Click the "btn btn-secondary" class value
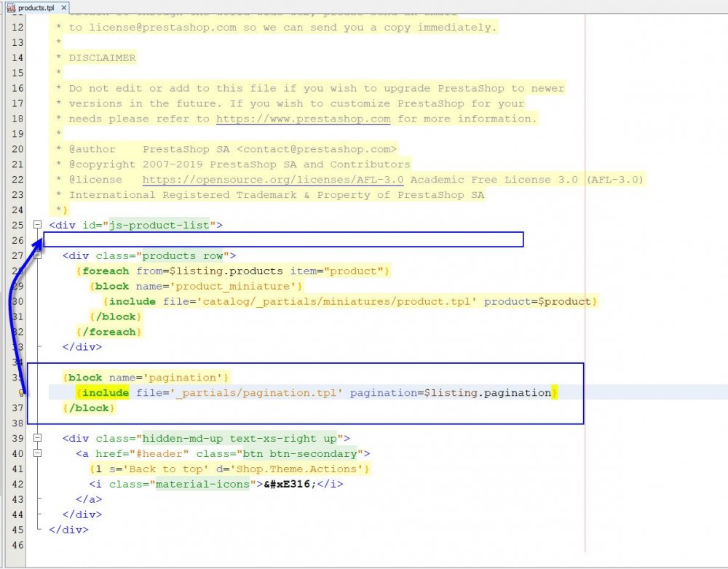 [300, 453]
